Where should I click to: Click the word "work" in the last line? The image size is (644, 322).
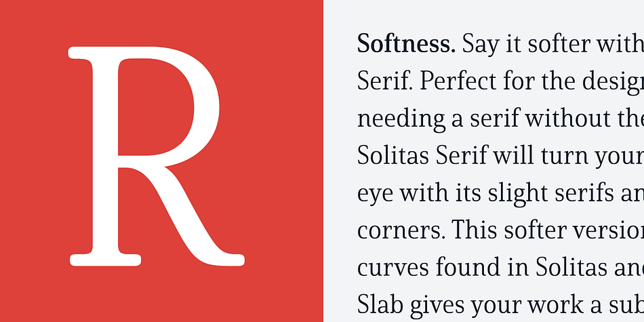(550, 304)
